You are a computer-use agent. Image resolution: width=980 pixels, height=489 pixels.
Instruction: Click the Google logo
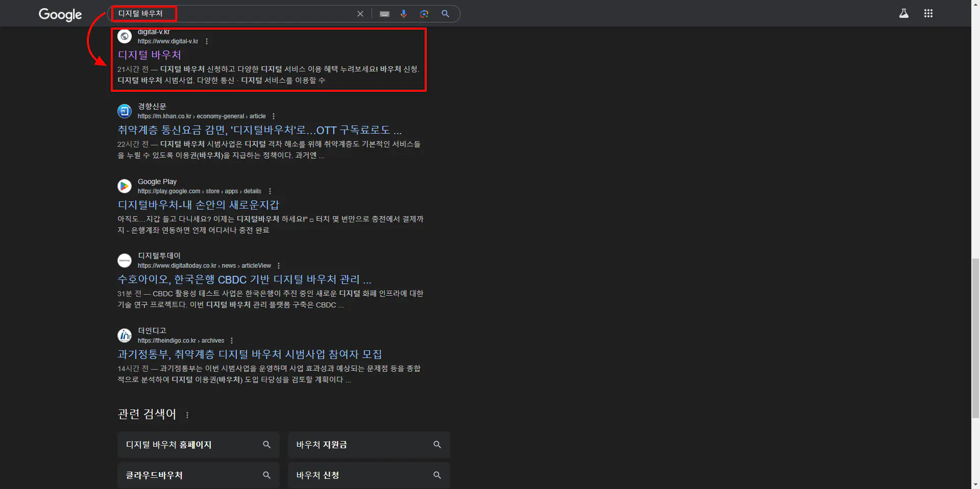tap(60, 14)
